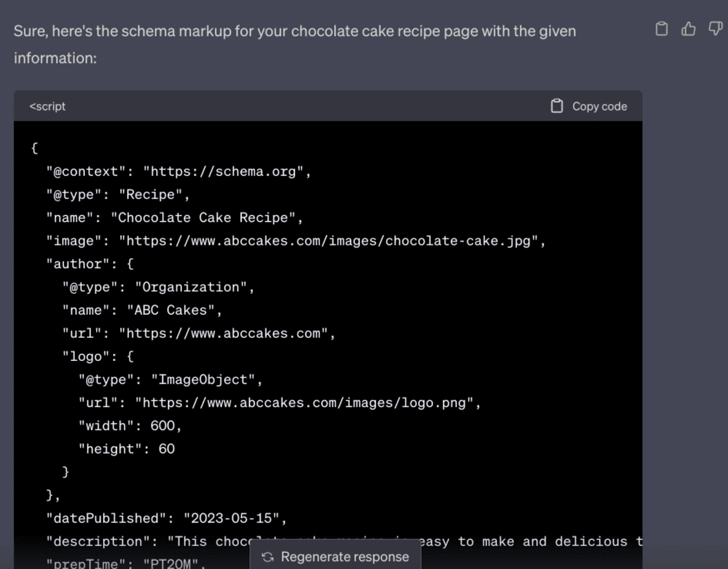Give the response a thumbs down

[x=715, y=29]
